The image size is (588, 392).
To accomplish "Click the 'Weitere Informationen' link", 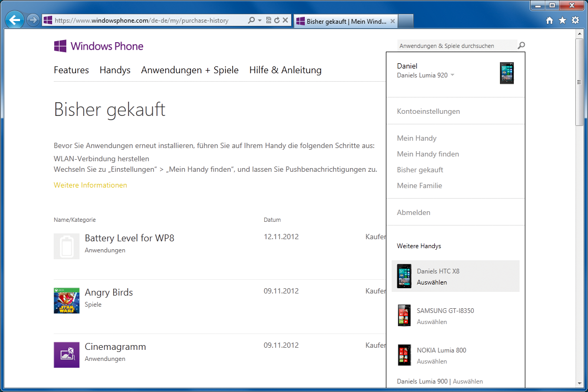I will coord(91,185).
